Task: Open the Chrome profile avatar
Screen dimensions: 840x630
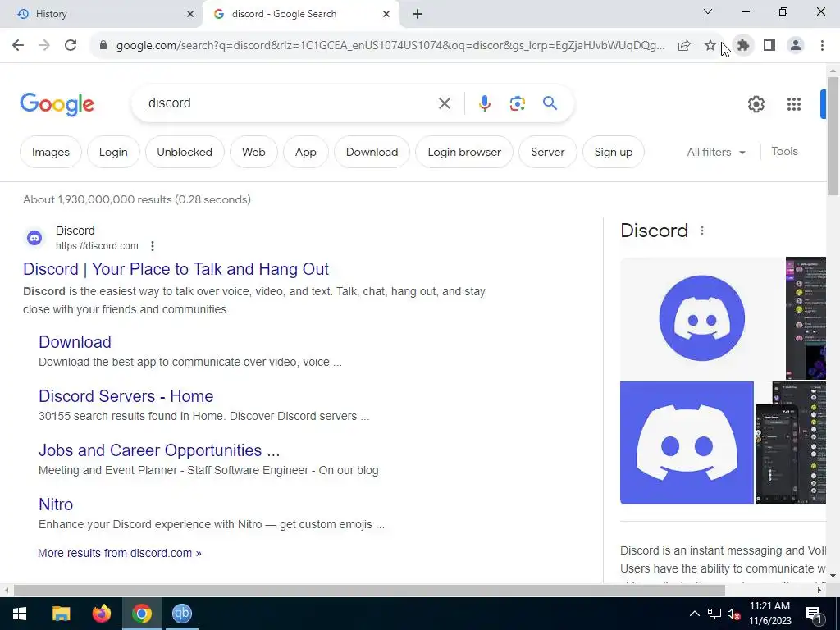Action: click(x=796, y=46)
